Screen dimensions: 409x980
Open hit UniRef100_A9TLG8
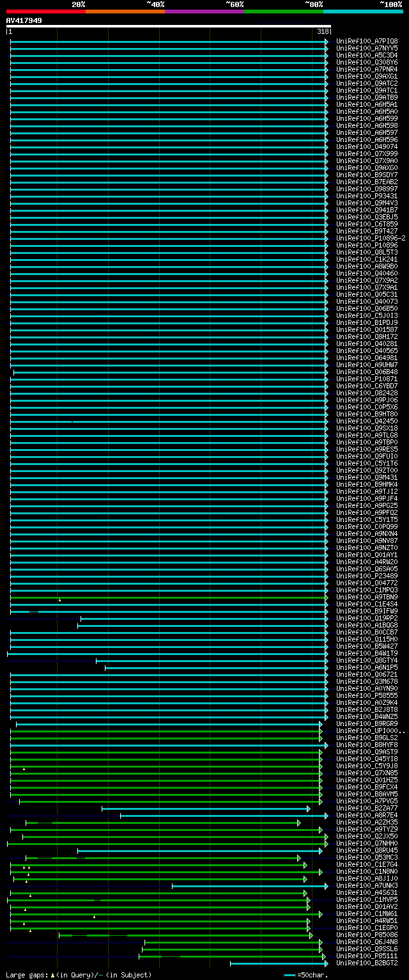[x=367, y=435]
